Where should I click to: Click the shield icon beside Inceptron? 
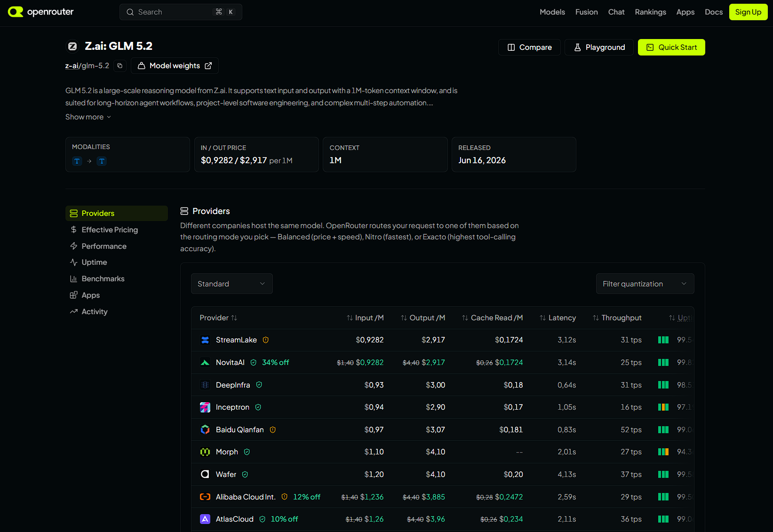(x=258, y=407)
